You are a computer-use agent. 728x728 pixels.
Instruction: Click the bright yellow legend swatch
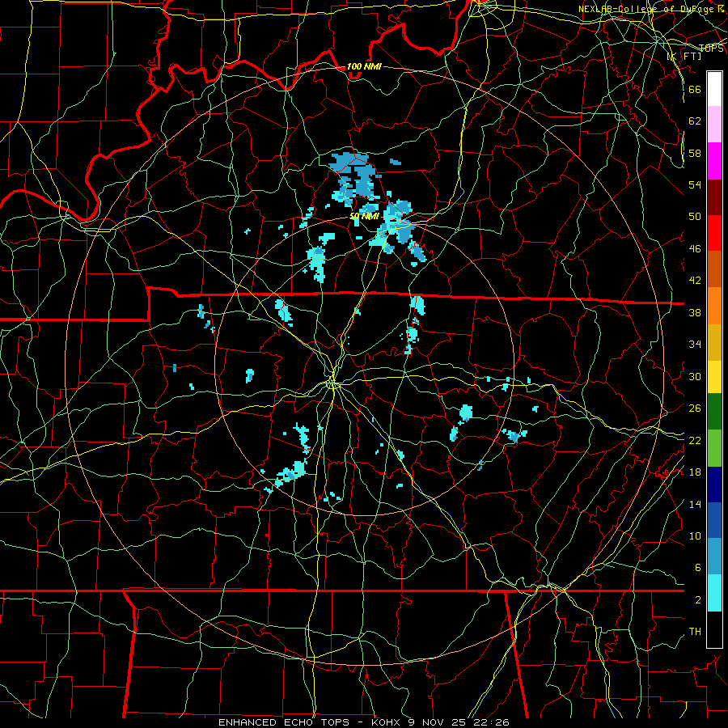714,377
